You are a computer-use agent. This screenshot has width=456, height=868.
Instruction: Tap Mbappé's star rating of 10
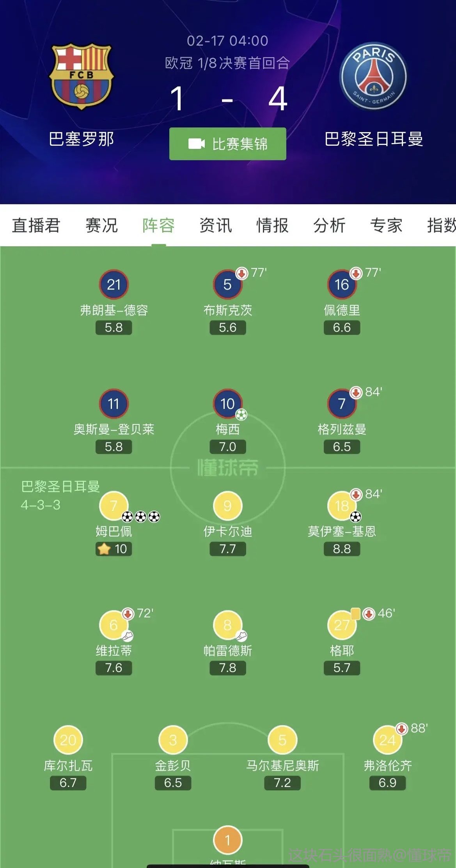(114, 549)
